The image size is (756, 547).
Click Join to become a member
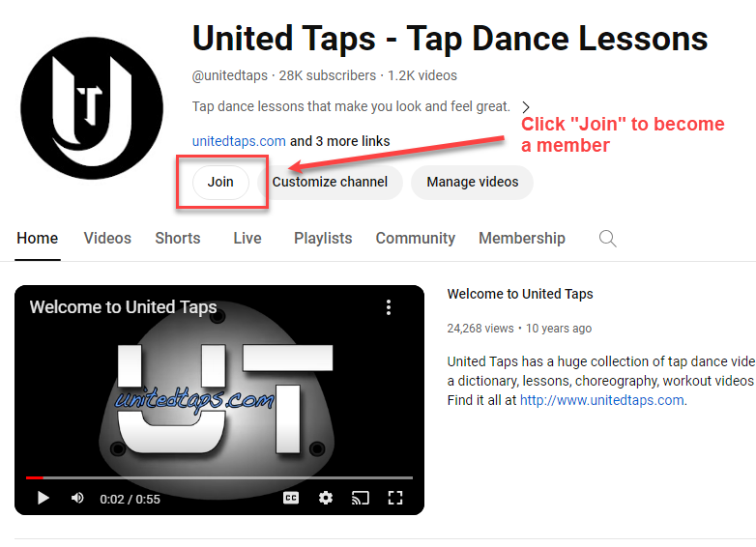pos(220,183)
